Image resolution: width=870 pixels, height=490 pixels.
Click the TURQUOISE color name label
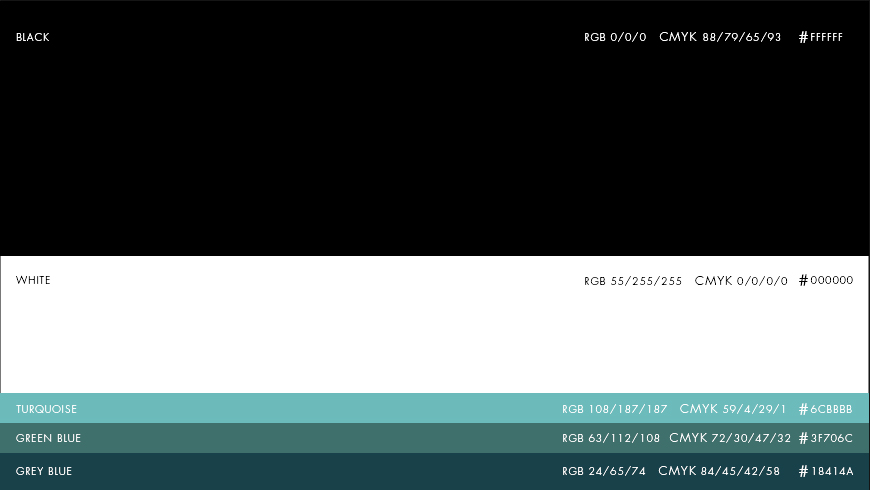click(x=47, y=409)
